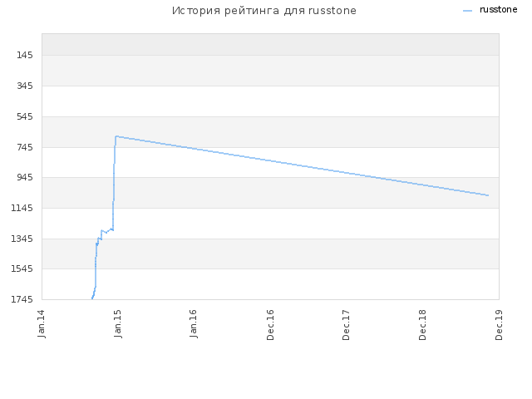Click the 1345 y-axis label
Image resolution: width=532 pixels, height=399 pixels.
(x=22, y=239)
